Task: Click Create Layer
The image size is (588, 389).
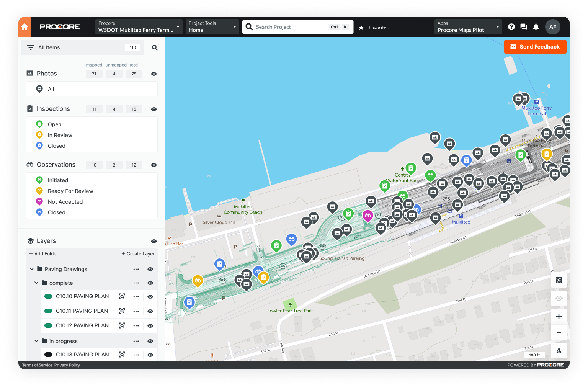Action: [138, 254]
